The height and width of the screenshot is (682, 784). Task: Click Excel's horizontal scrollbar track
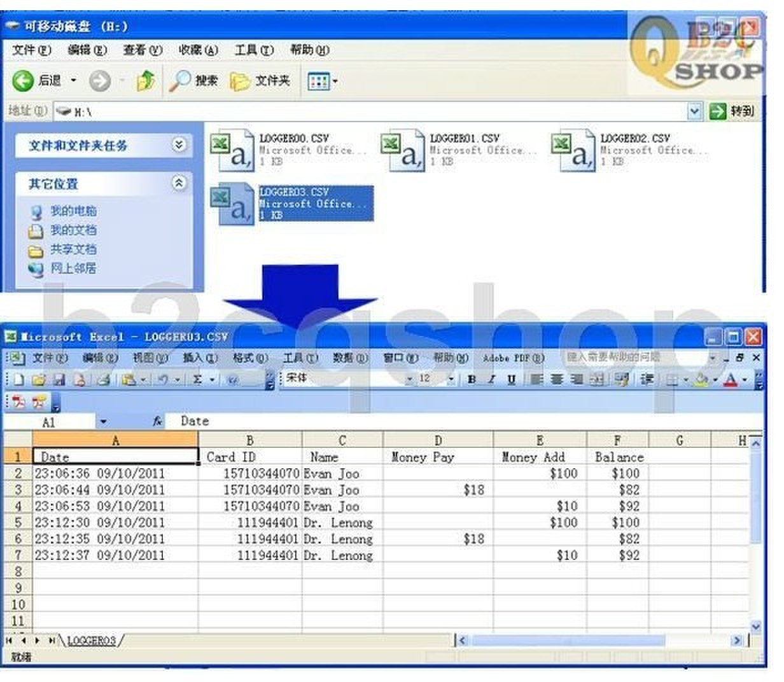(x=600, y=641)
